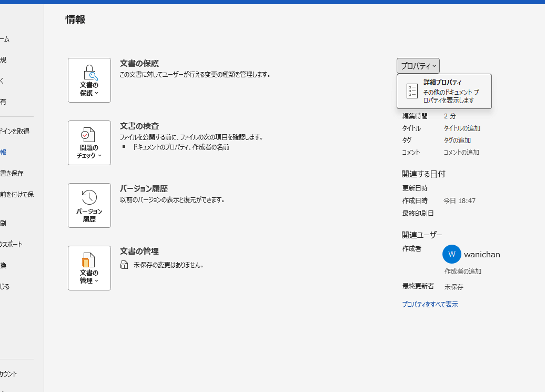
Task: Click the 今日 18:47 creation date value
Action: point(459,201)
